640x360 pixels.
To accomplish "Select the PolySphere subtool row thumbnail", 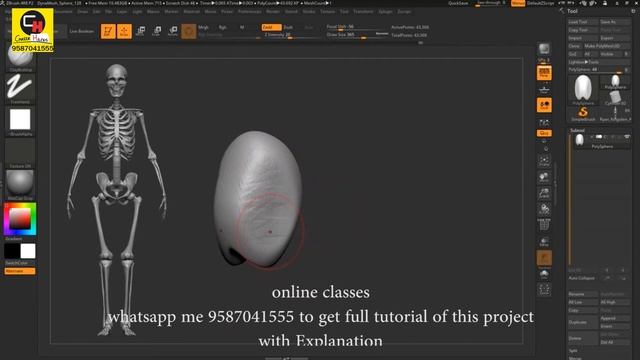I will tap(579, 140).
